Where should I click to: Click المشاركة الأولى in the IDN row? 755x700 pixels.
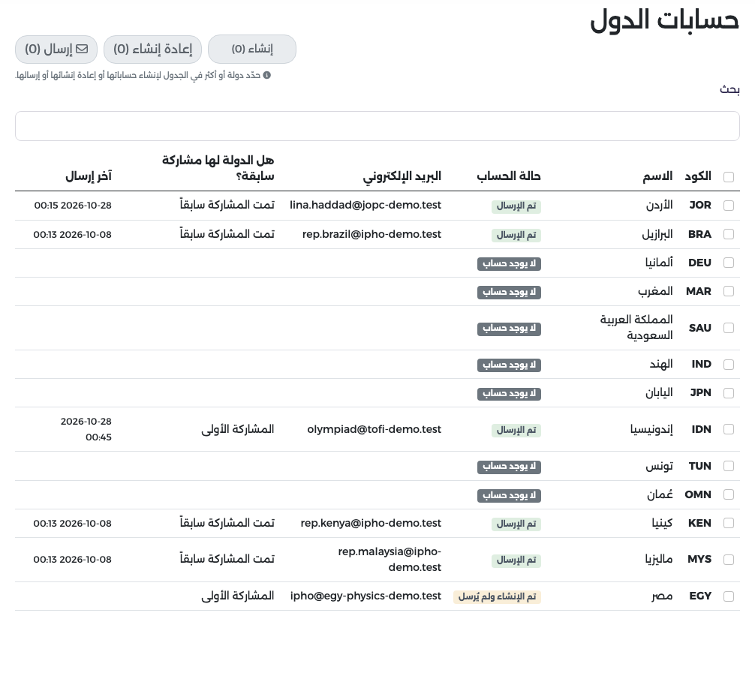pyautogui.click(x=237, y=429)
